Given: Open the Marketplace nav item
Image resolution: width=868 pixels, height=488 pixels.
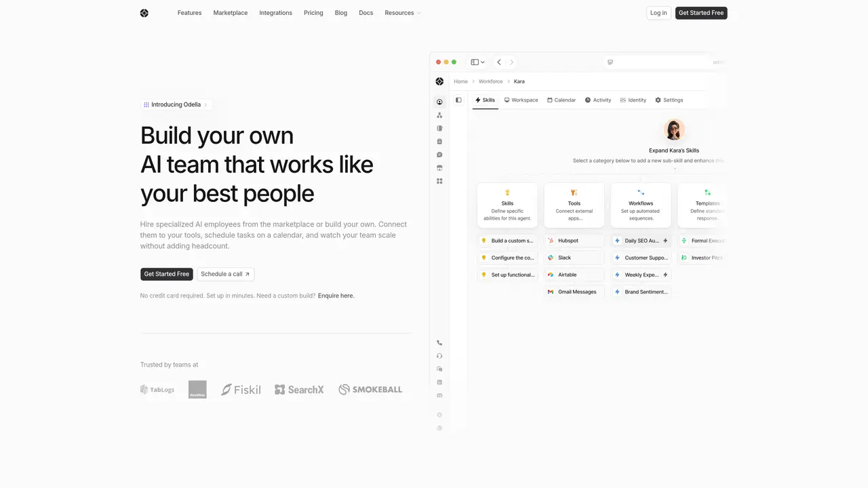Looking at the screenshot, I should 231,13.
